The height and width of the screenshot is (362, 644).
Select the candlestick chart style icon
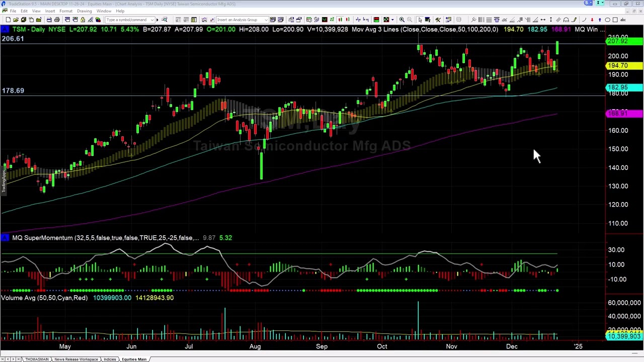(x=340, y=20)
